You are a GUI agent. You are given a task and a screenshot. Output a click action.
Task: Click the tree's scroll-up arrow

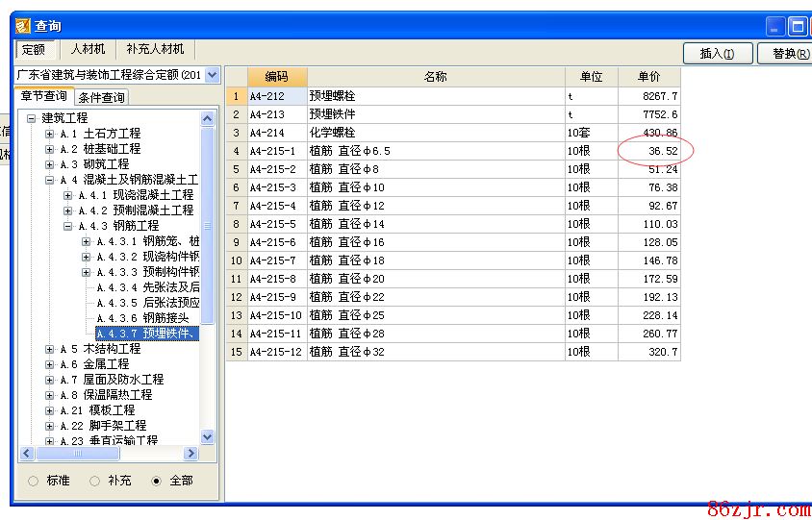208,118
